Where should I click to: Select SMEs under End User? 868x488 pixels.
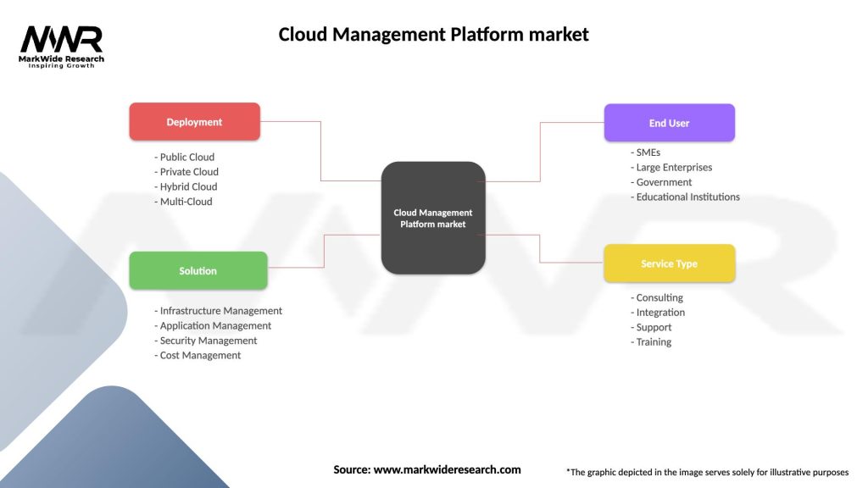646,152
